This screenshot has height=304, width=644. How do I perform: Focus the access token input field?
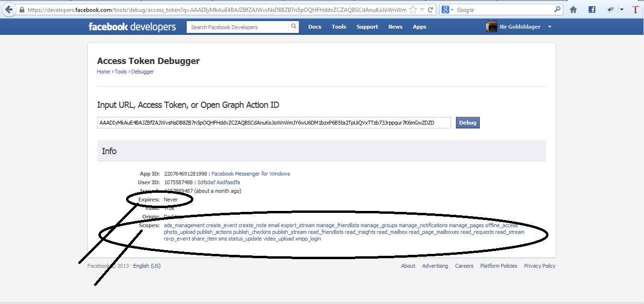coord(274,123)
